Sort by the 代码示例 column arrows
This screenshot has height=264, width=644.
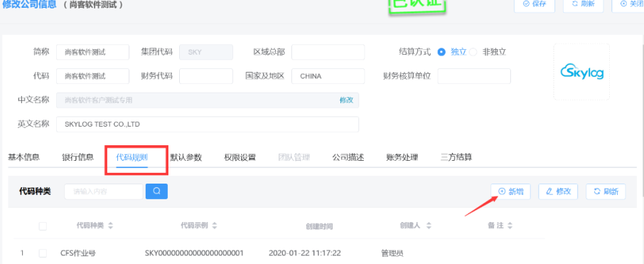point(215,226)
